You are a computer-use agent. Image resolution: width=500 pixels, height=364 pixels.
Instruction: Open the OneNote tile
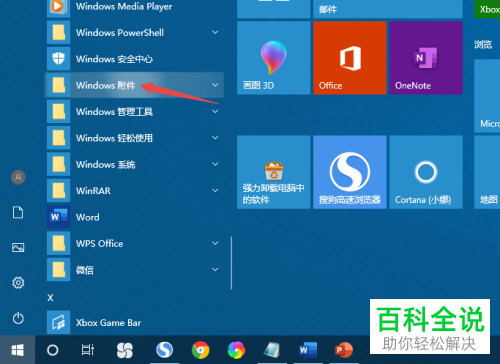[426, 58]
